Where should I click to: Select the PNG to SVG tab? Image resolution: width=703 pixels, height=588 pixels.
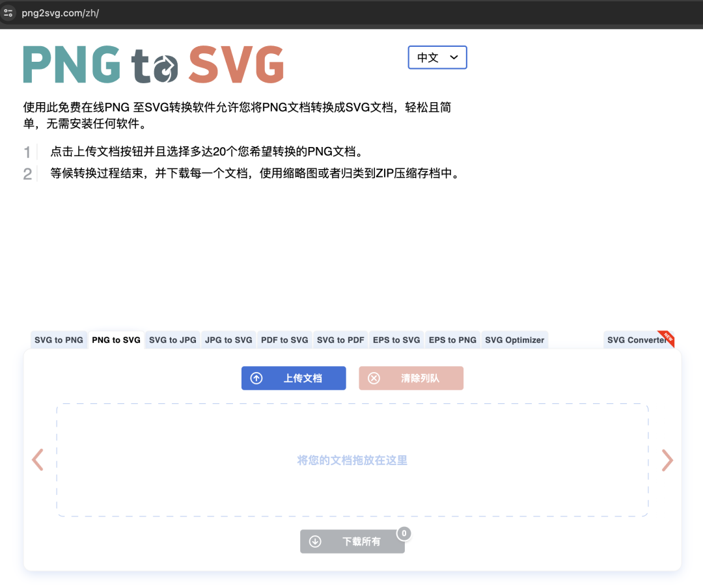[x=116, y=340]
